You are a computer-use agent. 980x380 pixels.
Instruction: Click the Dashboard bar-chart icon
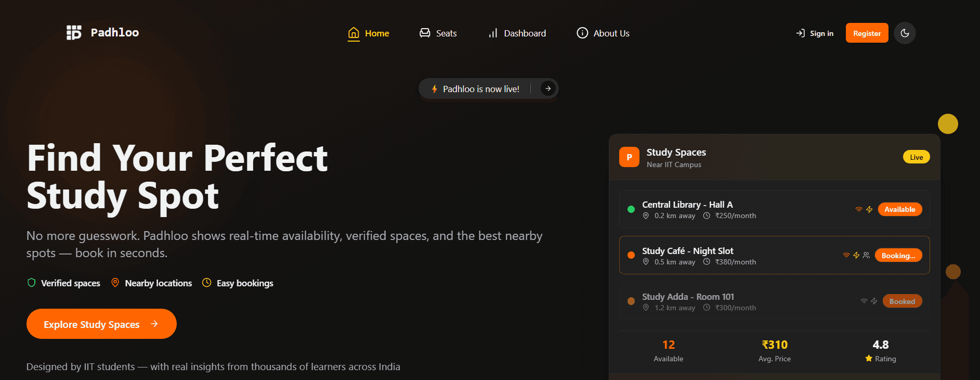tap(493, 33)
